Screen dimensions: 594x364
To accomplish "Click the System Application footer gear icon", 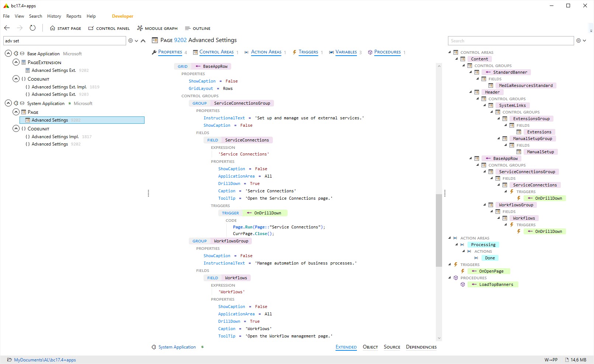I will pos(154,347).
